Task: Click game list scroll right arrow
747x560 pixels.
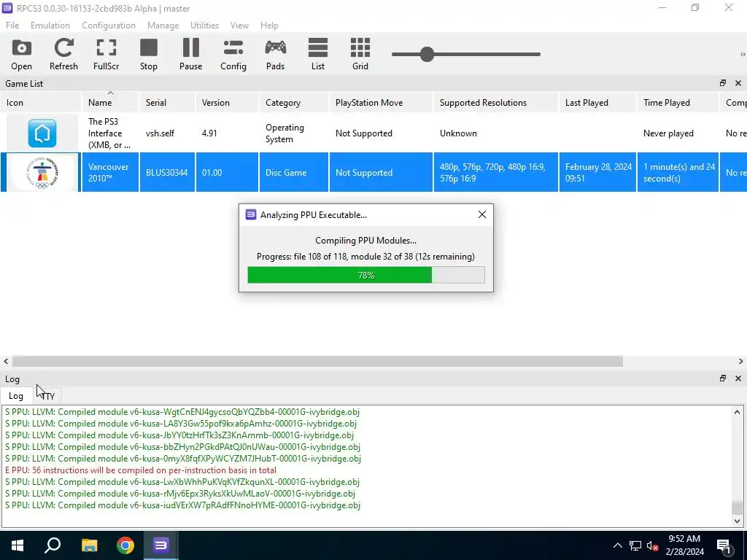Action: click(741, 362)
